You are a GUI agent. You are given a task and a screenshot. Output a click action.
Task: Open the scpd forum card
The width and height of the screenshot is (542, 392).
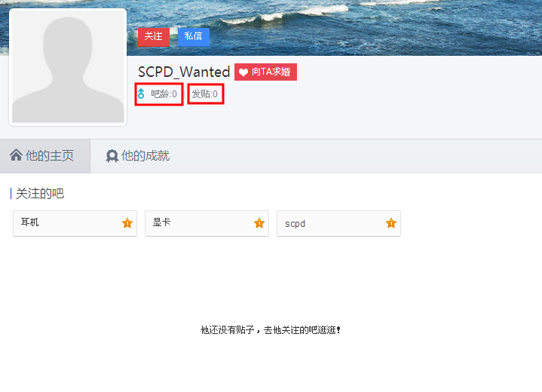tap(338, 223)
